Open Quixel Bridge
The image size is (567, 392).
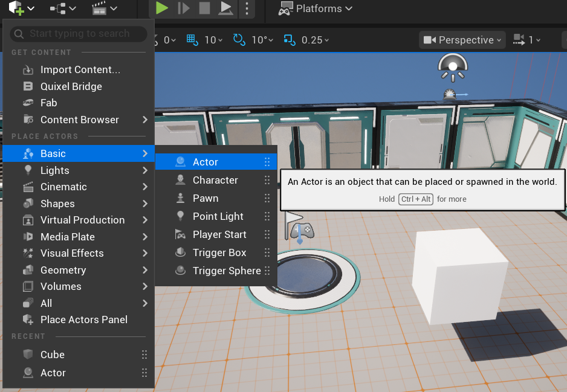[x=79, y=86]
